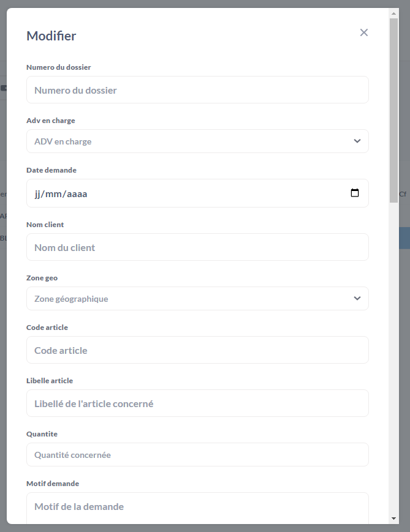Expand the ADV en charge dropdown chevron
The height and width of the screenshot is (532, 410).
tap(357, 141)
